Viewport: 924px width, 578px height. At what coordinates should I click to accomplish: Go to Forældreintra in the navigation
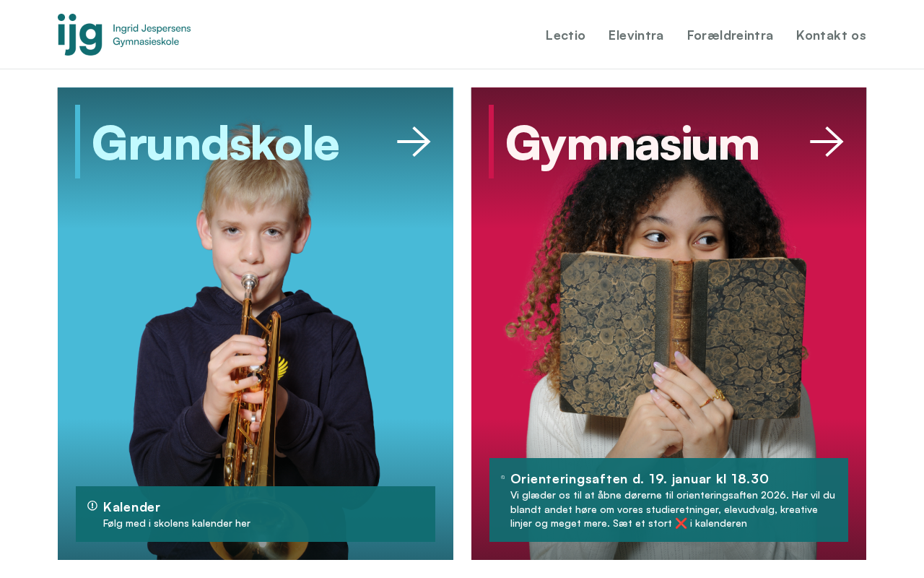[x=730, y=35]
